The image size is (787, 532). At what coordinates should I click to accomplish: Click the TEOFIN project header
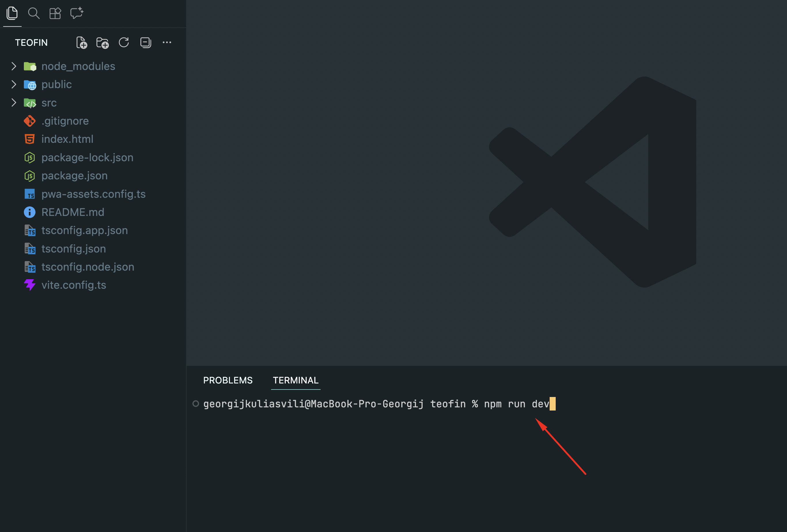(31, 43)
